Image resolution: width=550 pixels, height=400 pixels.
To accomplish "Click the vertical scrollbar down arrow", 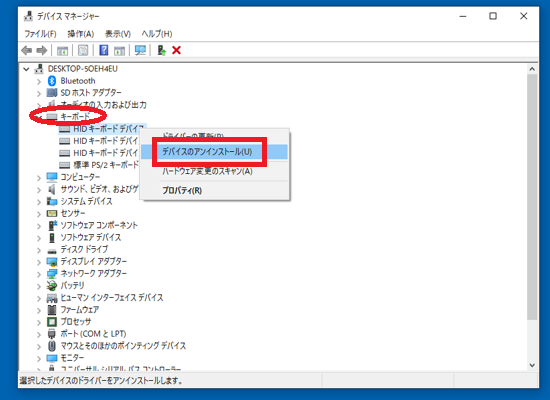I will (532, 365).
